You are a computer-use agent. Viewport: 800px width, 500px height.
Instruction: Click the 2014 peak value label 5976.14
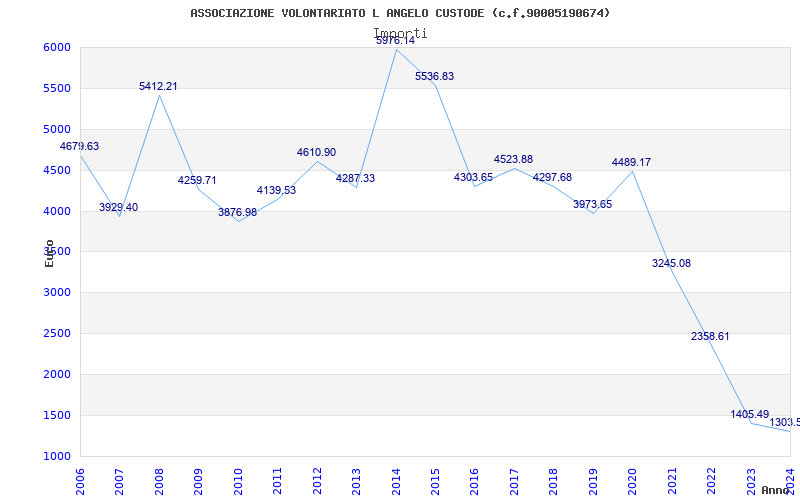pyautogui.click(x=395, y=41)
